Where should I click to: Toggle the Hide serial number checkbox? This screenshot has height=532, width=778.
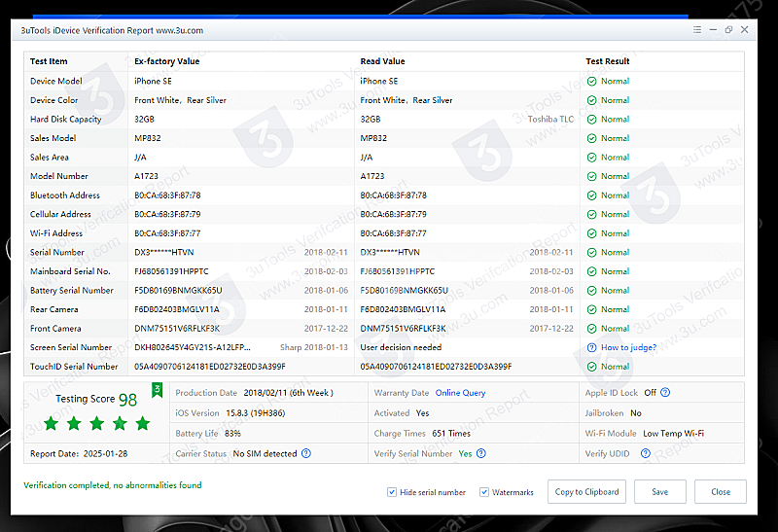pyautogui.click(x=392, y=492)
